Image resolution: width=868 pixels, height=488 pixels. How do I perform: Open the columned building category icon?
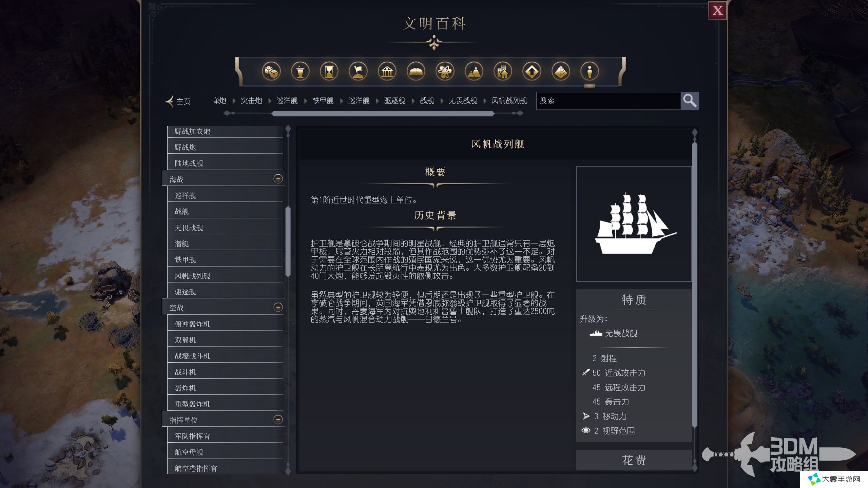(387, 72)
